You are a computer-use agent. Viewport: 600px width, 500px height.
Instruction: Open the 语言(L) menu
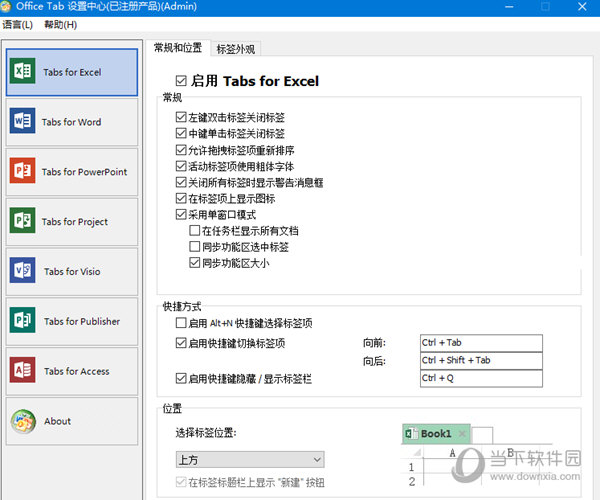pyautogui.click(x=18, y=24)
